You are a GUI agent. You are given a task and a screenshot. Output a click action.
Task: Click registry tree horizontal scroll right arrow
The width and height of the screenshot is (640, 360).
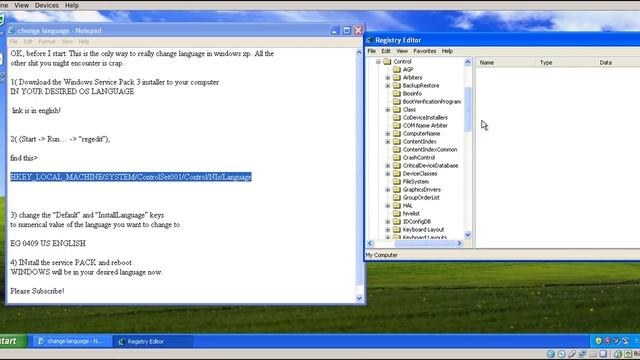coord(459,244)
